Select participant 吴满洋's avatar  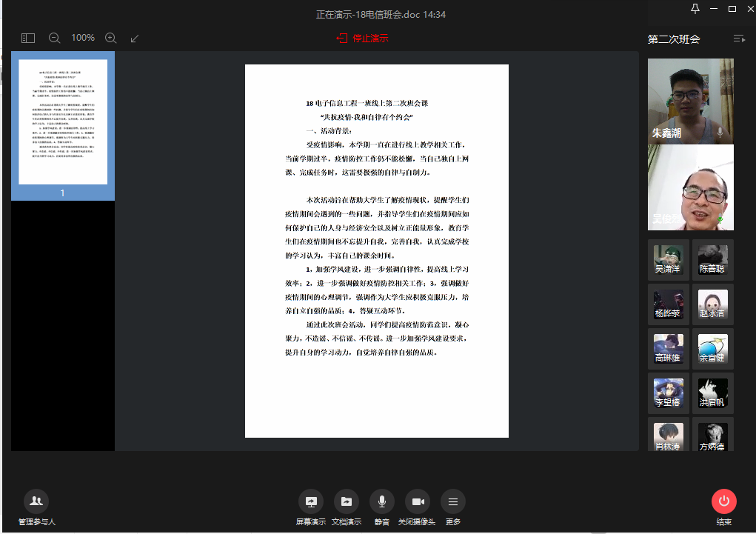coord(668,259)
